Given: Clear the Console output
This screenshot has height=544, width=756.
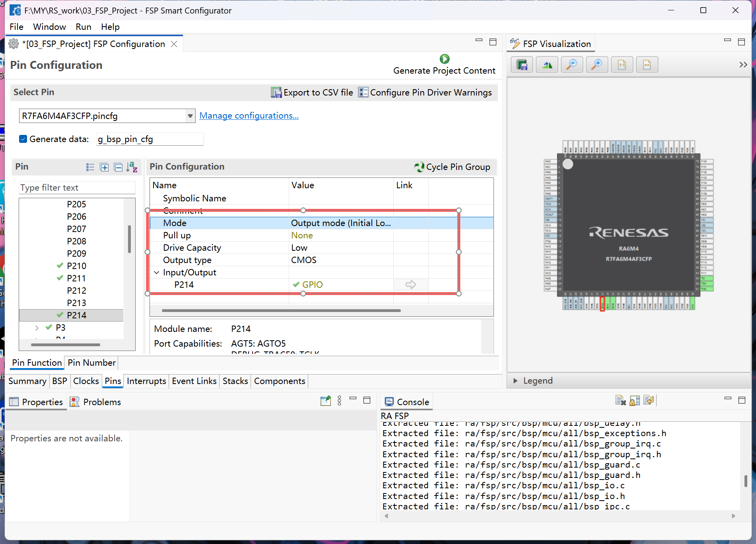Looking at the screenshot, I should [620, 400].
